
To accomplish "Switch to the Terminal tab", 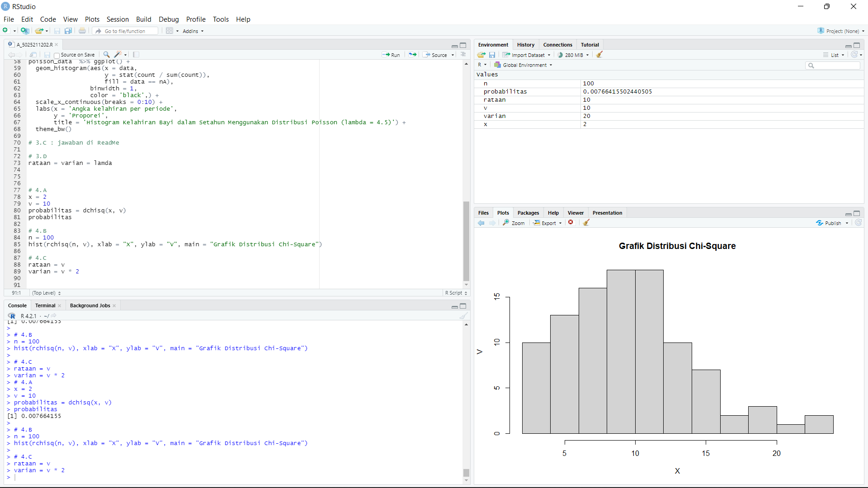I will (x=44, y=305).
